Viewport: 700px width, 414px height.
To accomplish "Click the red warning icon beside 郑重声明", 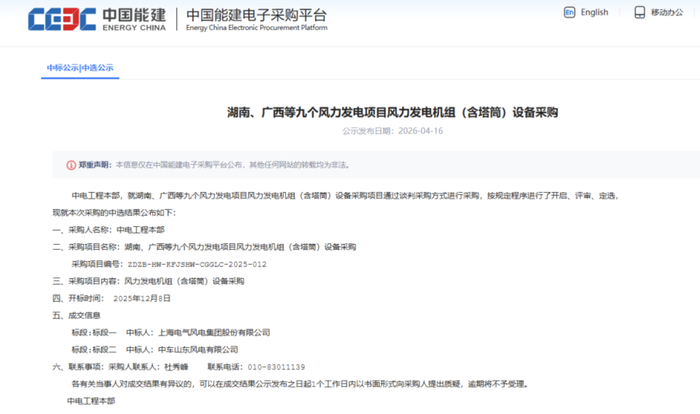I will [x=71, y=164].
